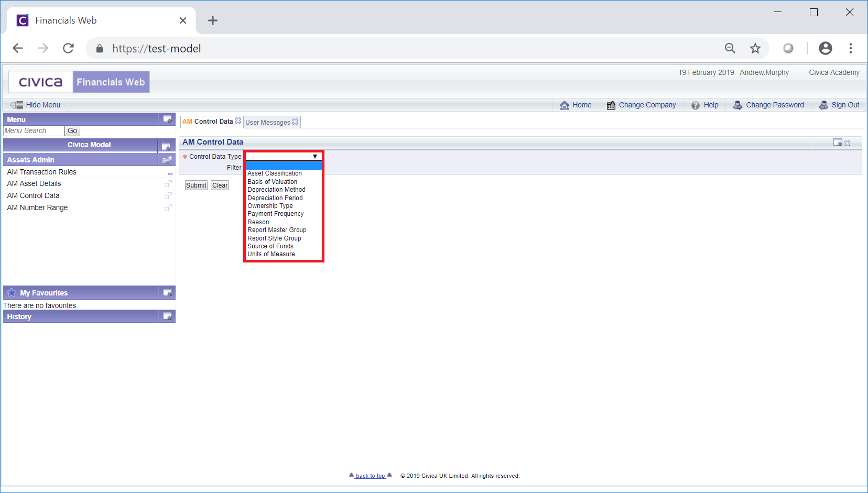The width and height of the screenshot is (868, 493).
Task: Open Change Company
Action: coord(647,105)
